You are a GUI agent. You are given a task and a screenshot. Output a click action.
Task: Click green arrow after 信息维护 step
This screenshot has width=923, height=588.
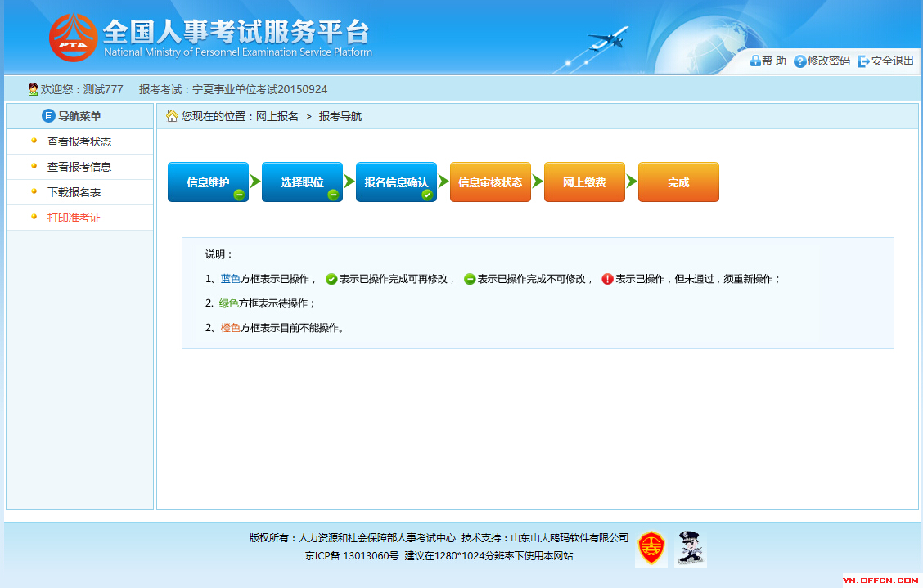coord(254,182)
